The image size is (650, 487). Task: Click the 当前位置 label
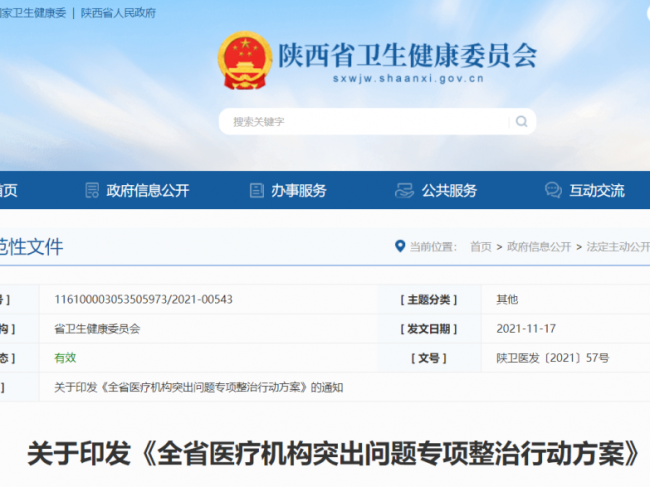[x=433, y=247]
